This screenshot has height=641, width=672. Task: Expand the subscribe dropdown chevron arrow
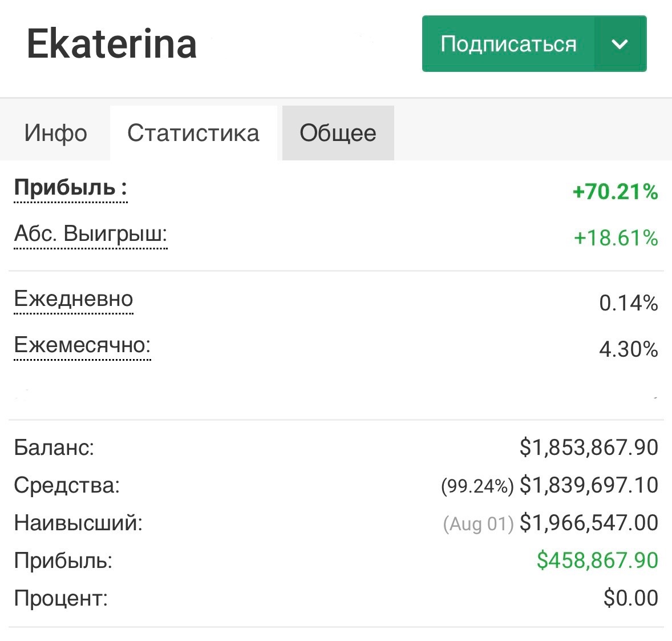point(620,44)
